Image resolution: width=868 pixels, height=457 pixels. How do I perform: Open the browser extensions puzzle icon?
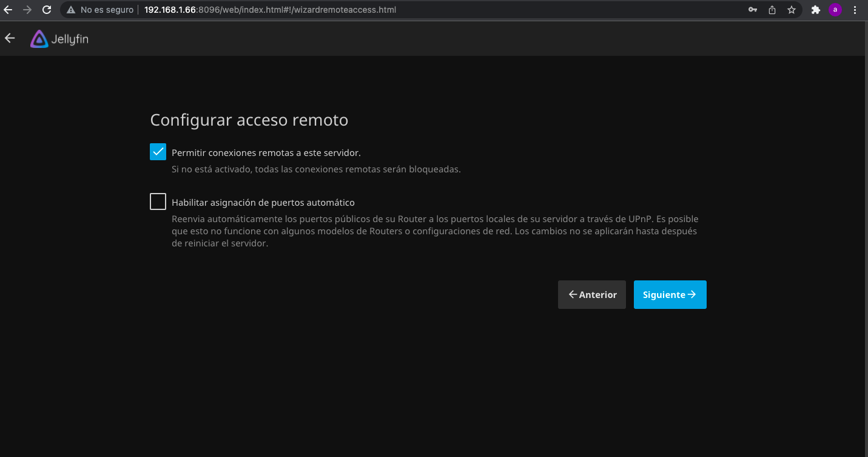(816, 10)
